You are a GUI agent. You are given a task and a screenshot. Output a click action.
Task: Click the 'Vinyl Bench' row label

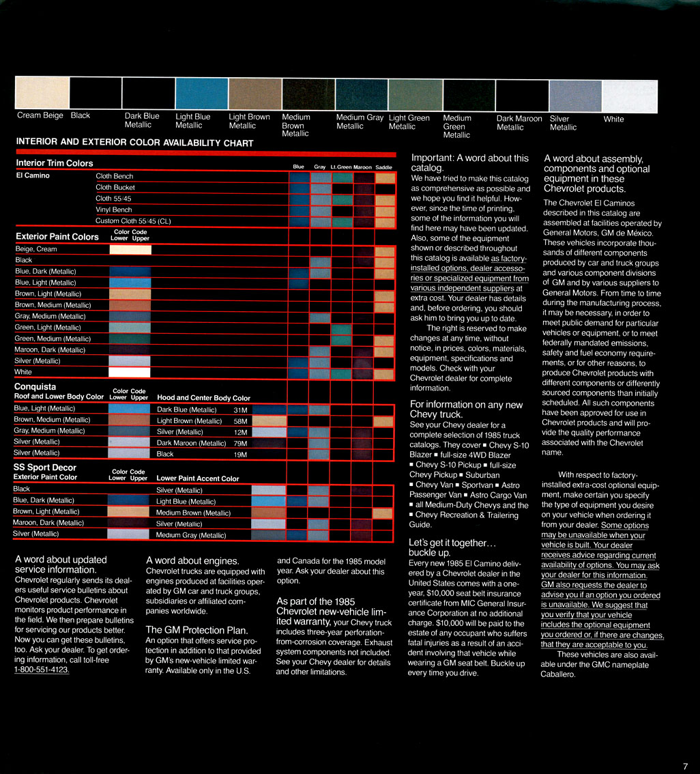click(114, 210)
